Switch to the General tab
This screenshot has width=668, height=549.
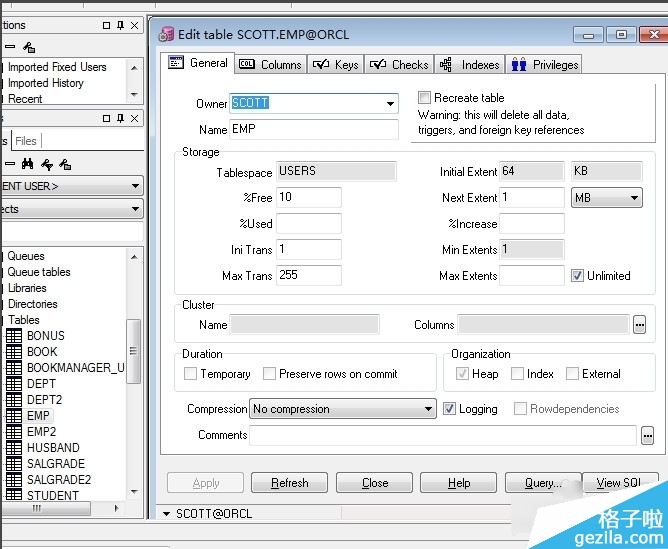click(x=198, y=63)
